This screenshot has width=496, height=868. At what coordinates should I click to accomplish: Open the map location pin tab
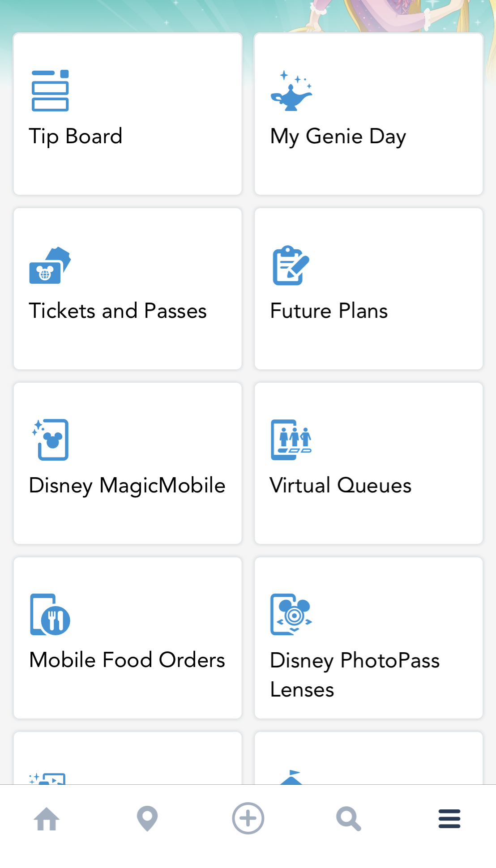click(147, 819)
